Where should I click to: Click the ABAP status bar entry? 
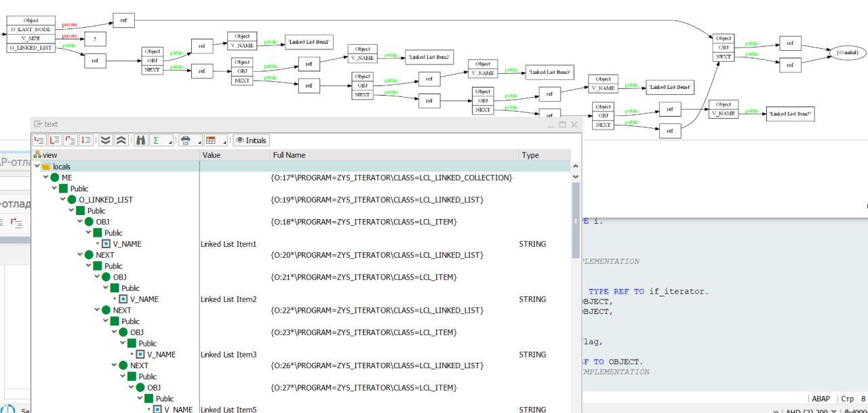click(820, 399)
